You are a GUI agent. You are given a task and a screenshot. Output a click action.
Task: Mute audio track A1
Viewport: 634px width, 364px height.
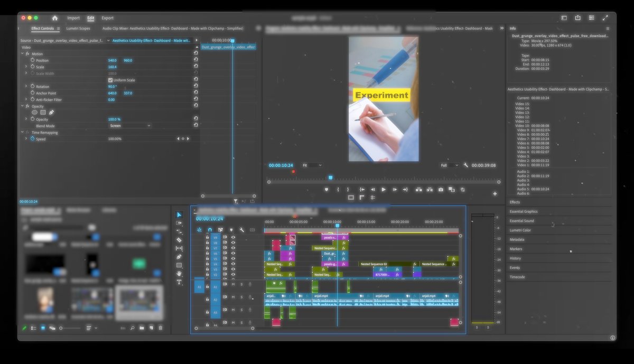(233, 284)
